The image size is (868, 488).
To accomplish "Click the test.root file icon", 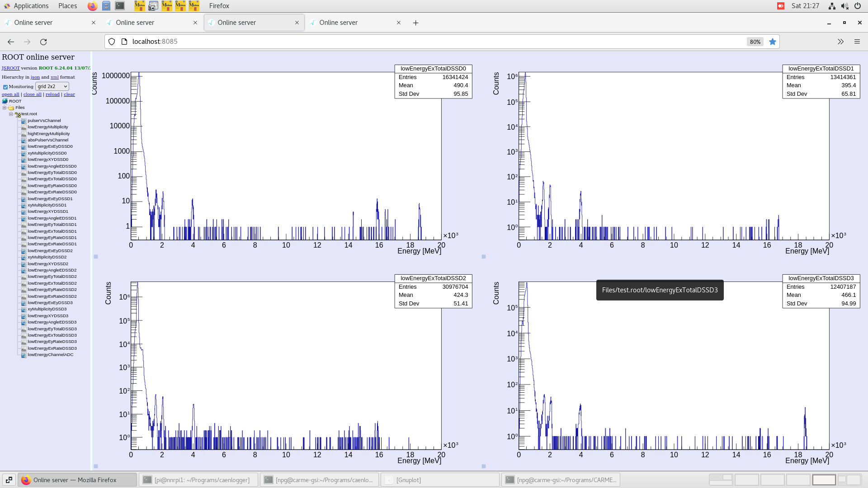I will (18, 114).
